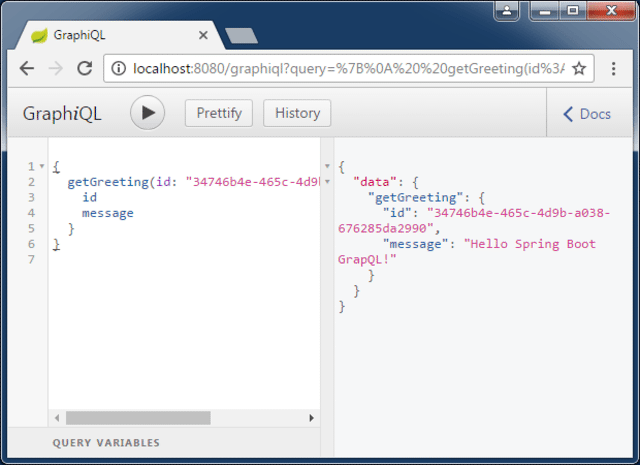Viewport: 640px width, 465px height.
Task: Minimize the browser window
Action: pos(544,11)
